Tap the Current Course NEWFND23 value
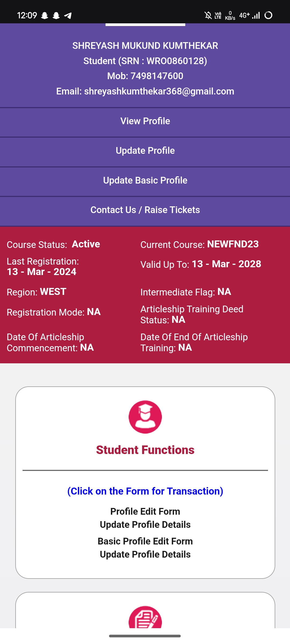 pyautogui.click(x=233, y=244)
